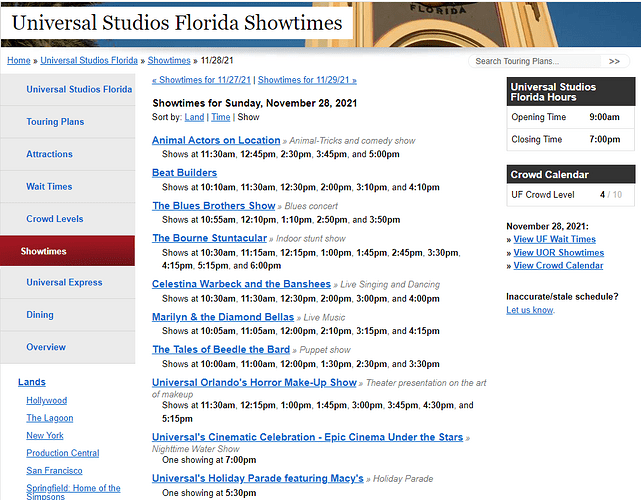641x500 pixels.
Task: Select Universal Express in sidebar
Action: coord(64,282)
